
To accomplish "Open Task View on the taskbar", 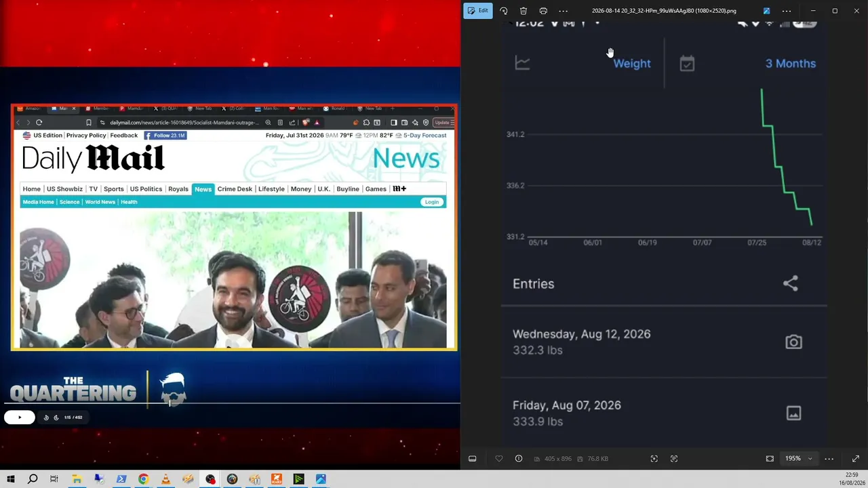I will pos(54,479).
